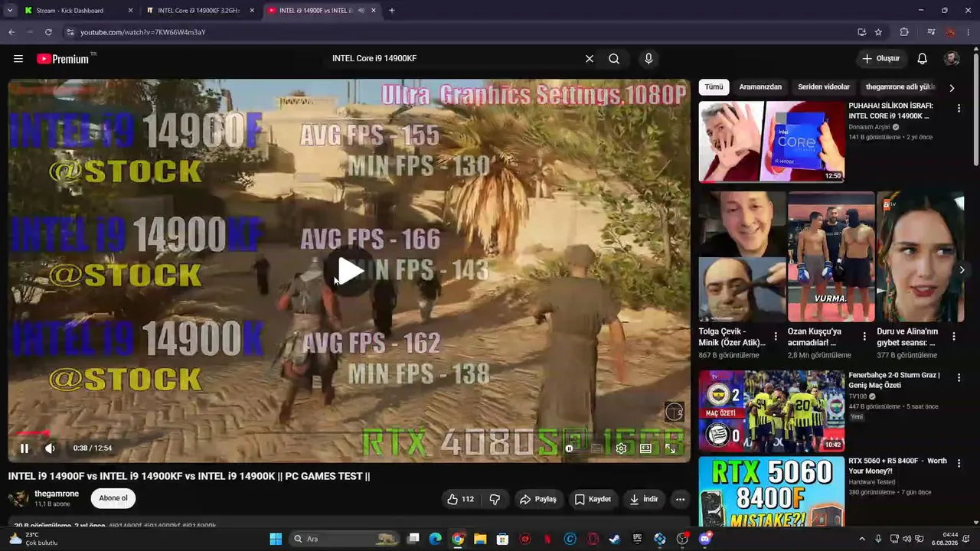Show more filter chips with right arrow
The height and width of the screenshot is (551, 980).
pos(952,88)
